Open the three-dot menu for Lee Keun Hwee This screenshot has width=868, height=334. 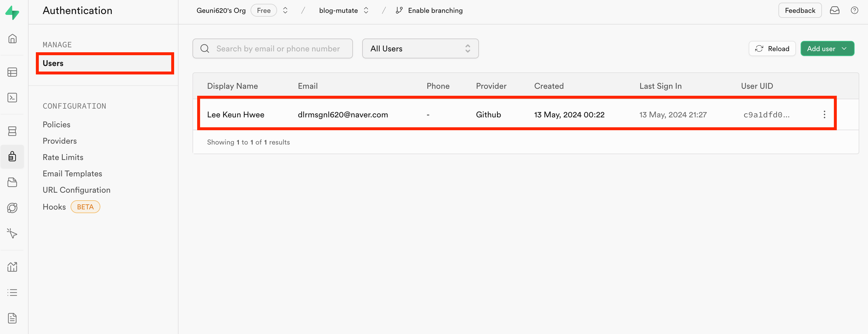[x=824, y=114]
